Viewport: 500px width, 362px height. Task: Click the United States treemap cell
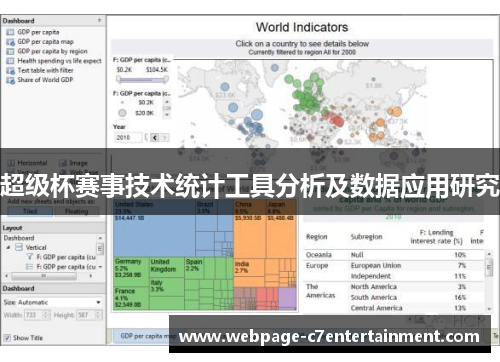pyautogui.click(x=154, y=228)
